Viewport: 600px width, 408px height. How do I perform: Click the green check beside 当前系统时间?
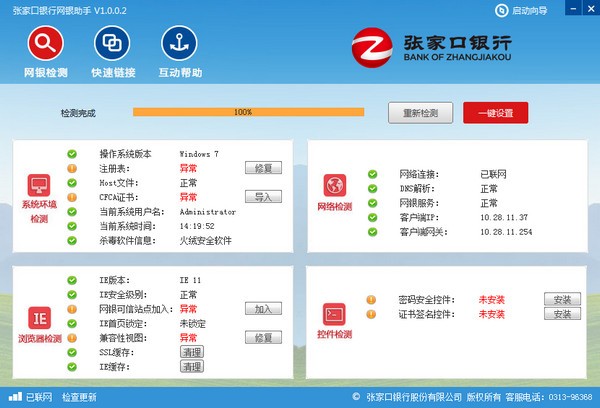[x=72, y=226]
